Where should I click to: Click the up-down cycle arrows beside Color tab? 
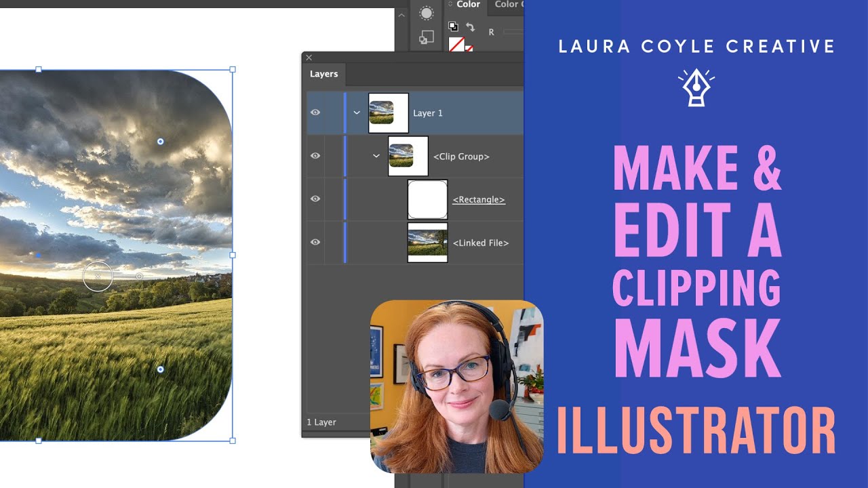pyautogui.click(x=451, y=4)
